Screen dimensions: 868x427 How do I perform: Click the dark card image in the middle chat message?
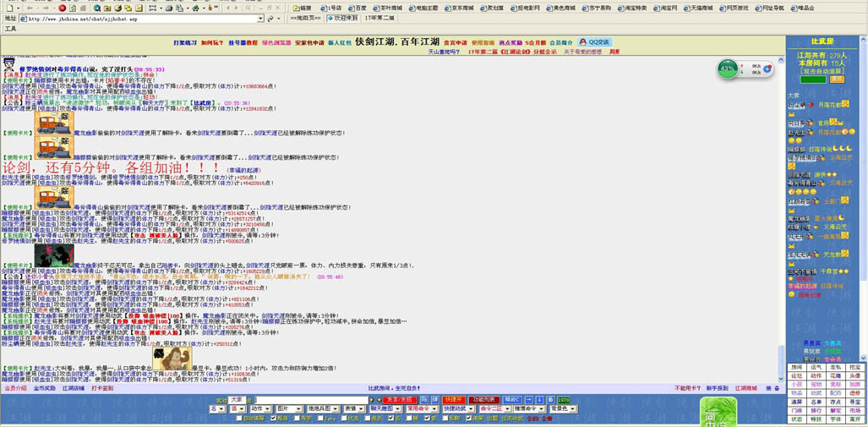tap(54, 255)
